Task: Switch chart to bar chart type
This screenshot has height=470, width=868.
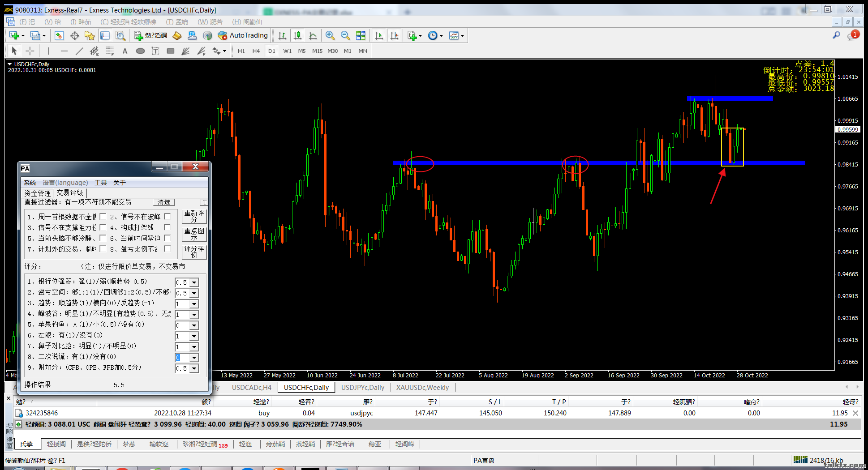Action: point(282,35)
